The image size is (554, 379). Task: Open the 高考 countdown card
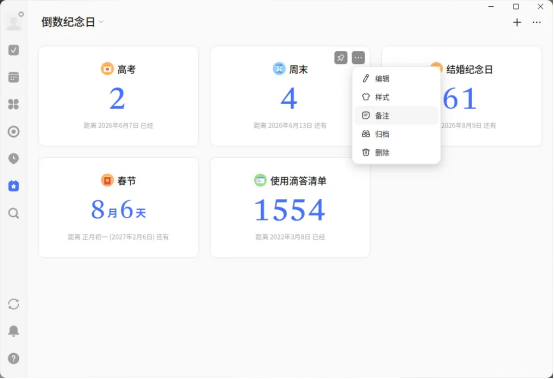pos(118,96)
